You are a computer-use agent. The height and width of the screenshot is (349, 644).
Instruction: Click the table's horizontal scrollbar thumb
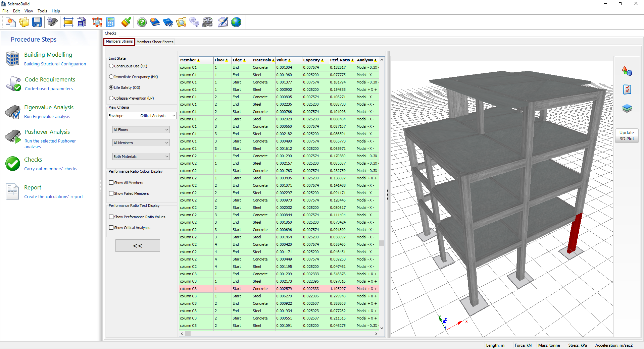[x=188, y=334]
